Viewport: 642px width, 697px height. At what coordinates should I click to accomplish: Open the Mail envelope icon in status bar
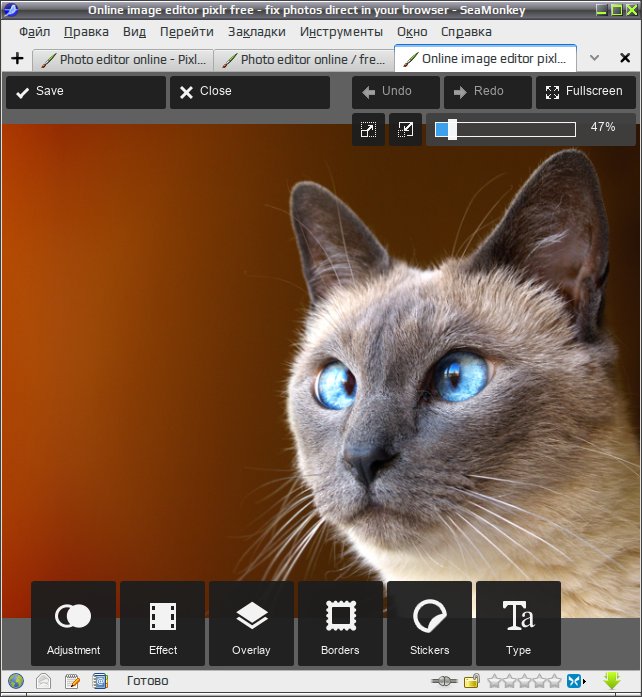44,681
